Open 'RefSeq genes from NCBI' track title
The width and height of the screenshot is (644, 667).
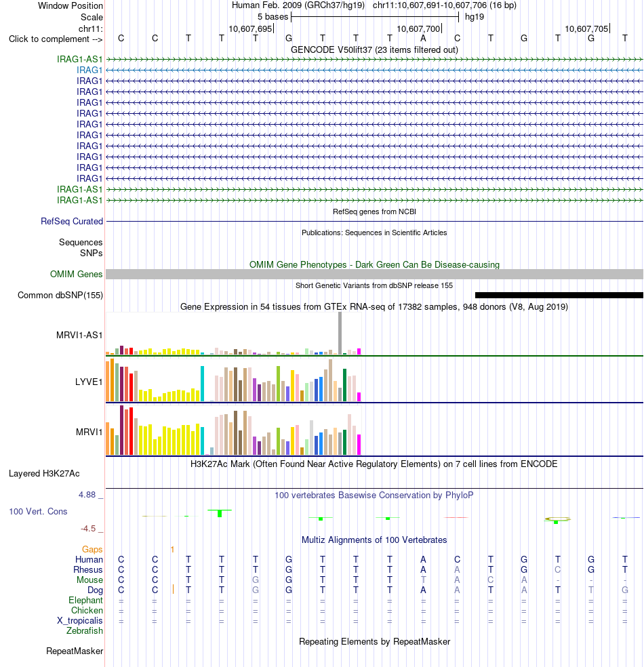[x=374, y=212]
